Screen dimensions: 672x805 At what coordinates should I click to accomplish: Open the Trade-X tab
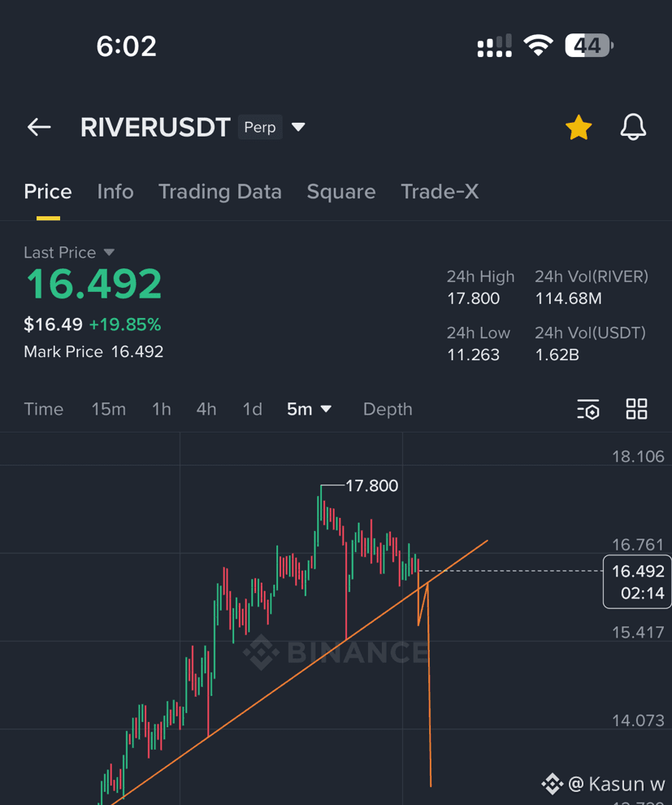[x=440, y=192]
